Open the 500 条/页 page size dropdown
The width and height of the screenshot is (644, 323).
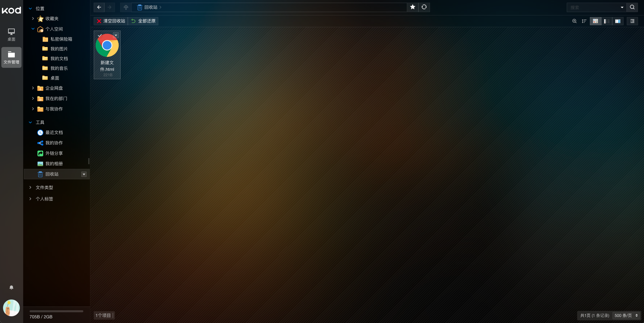point(626,316)
